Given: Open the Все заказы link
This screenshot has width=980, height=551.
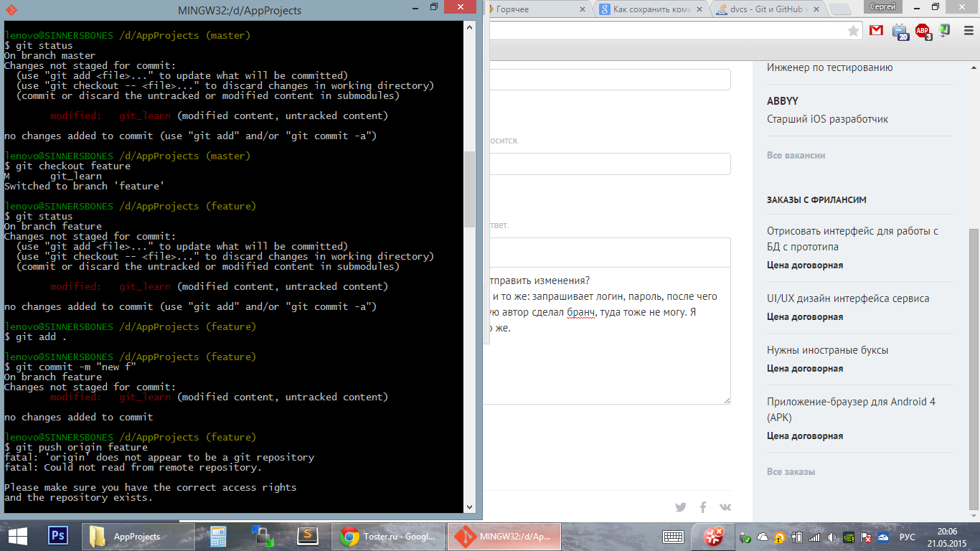Looking at the screenshot, I should [x=791, y=472].
